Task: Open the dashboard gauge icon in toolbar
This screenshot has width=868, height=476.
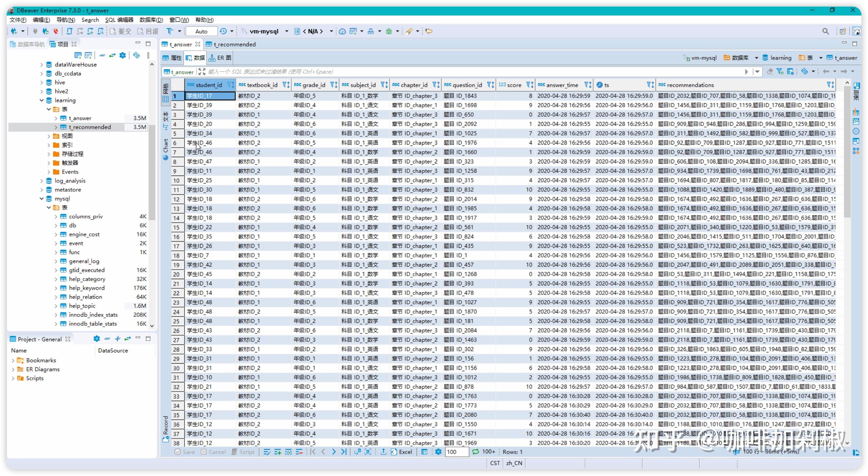Action: point(342,31)
